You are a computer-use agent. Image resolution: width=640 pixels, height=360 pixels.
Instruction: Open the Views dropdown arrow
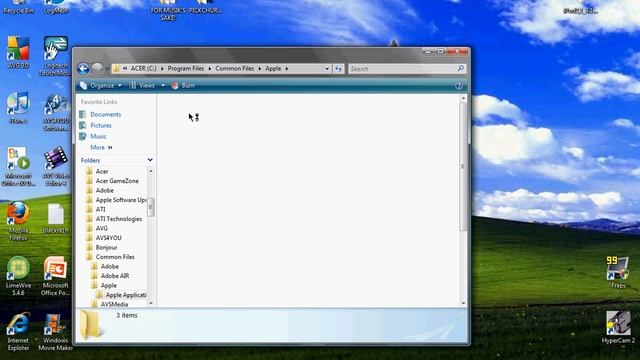(163, 85)
